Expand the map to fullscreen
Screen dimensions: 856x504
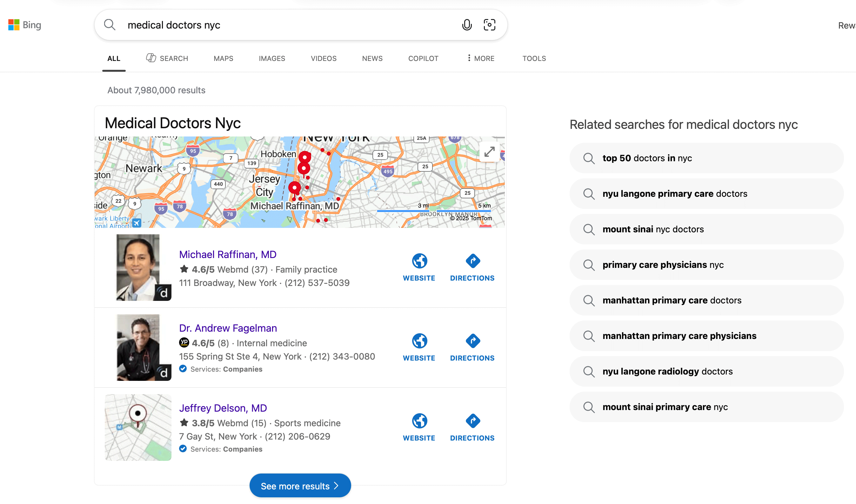[489, 152]
